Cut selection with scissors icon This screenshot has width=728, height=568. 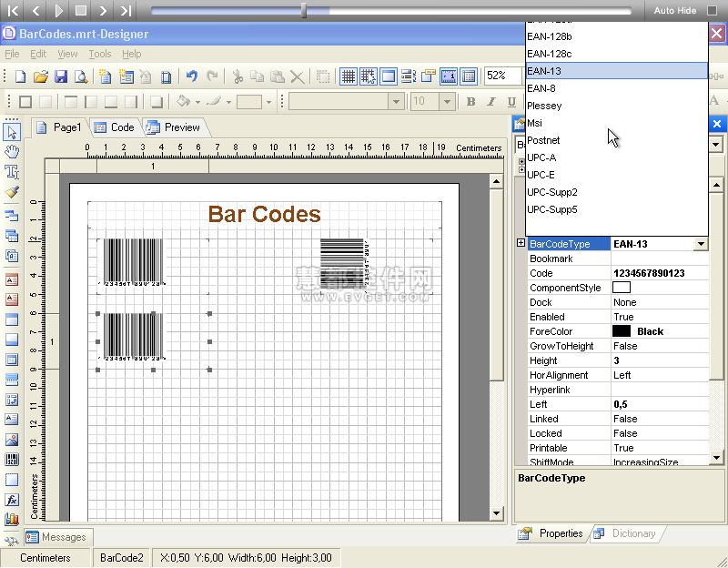coord(238,76)
